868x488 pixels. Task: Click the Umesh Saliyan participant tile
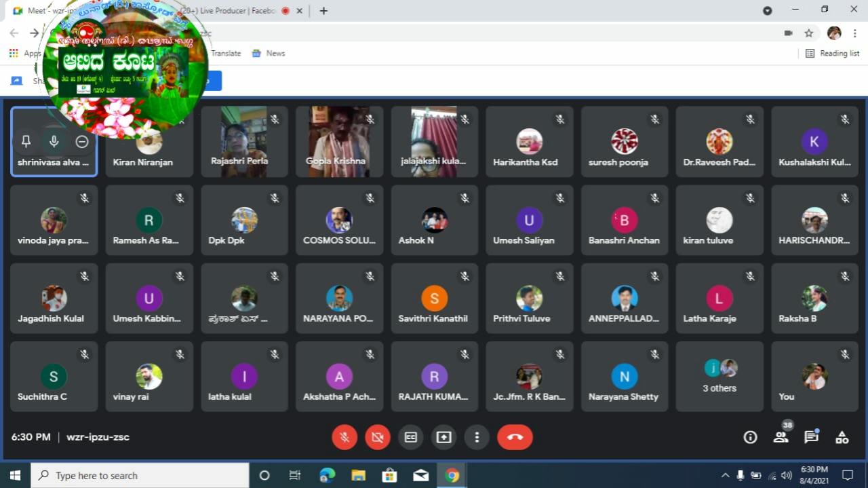coord(530,221)
